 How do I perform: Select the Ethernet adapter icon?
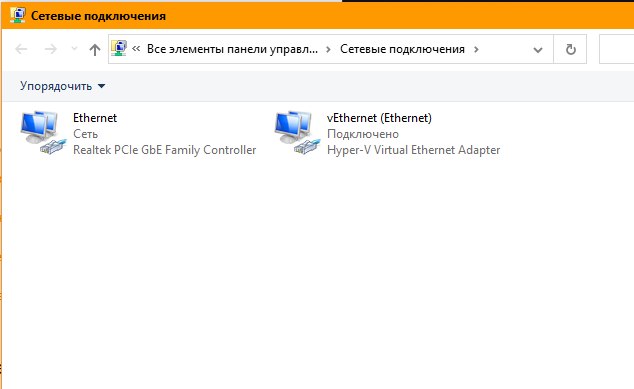click(x=43, y=133)
